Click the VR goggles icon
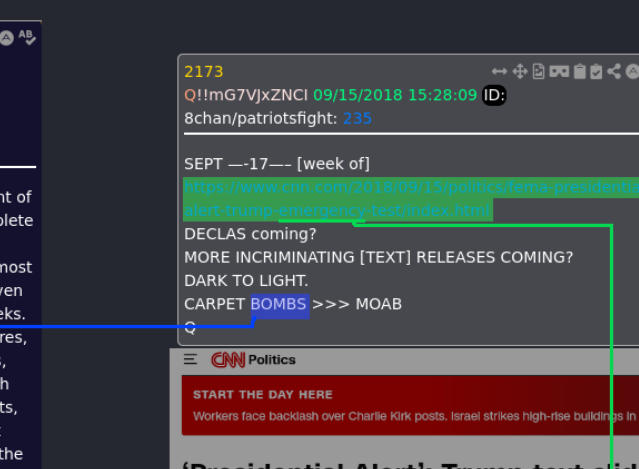639x469 pixels. coord(559,72)
